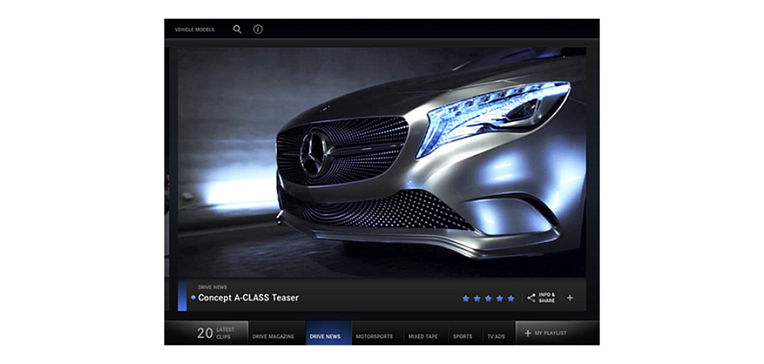Viewport: 764px width, 364px height.
Task: Open the Vehicle Models menu
Action: tap(194, 30)
